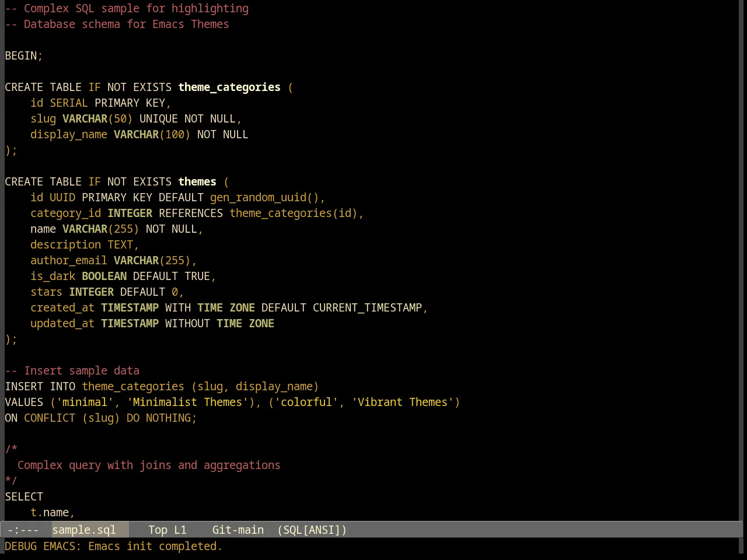Image resolution: width=747 pixels, height=560 pixels.
Task: Click the comment 'Database schema for Emacs Themes'
Action: coord(127,24)
